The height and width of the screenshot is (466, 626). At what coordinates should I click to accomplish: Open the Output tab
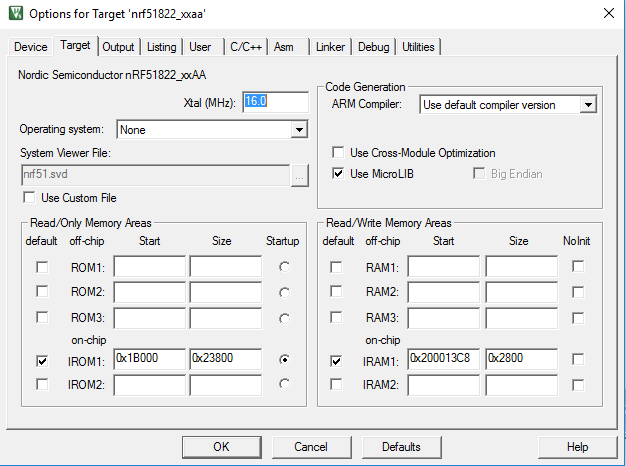[118, 47]
